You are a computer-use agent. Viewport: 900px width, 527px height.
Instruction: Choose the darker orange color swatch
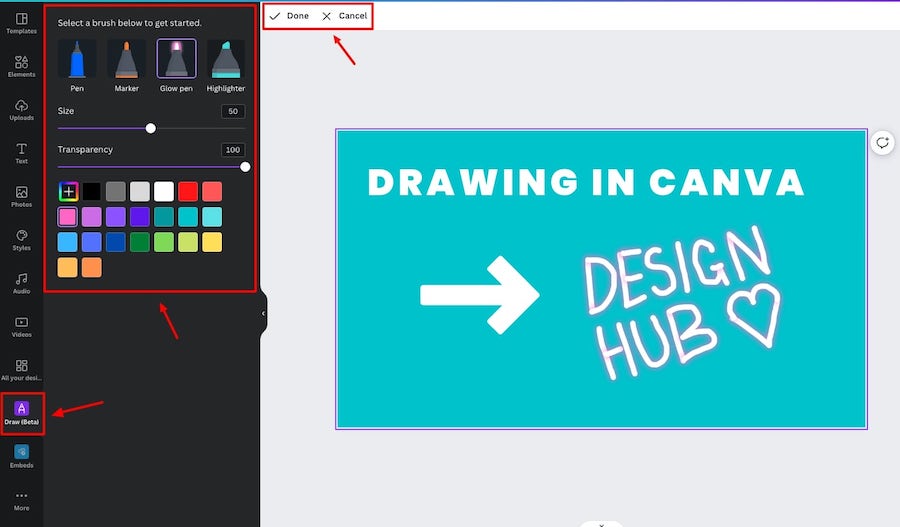coord(91,268)
